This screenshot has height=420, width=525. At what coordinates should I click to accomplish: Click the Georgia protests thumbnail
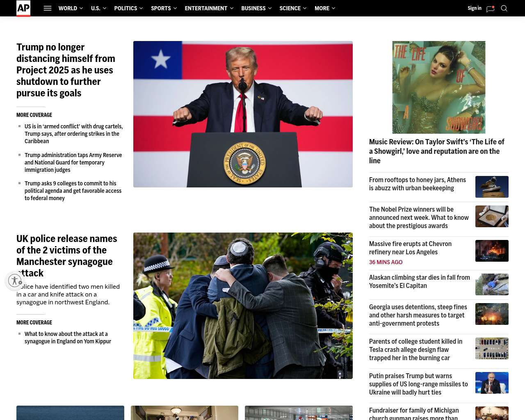(x=492, y=314)
